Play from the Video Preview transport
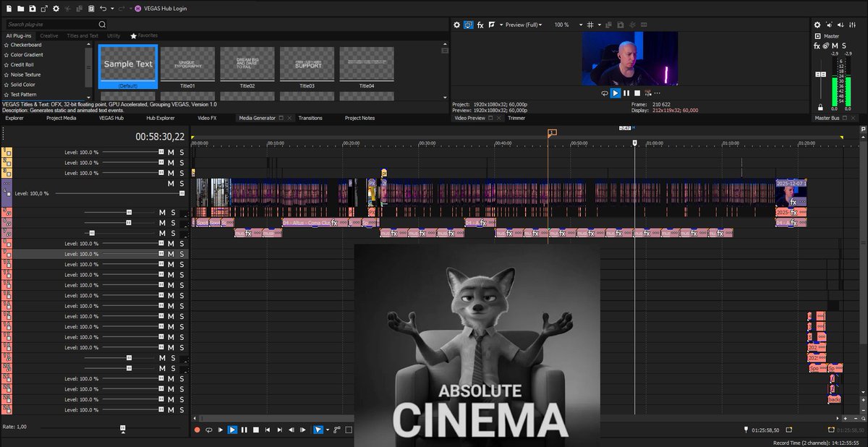 pyautogui.click(x=616, y=93)
